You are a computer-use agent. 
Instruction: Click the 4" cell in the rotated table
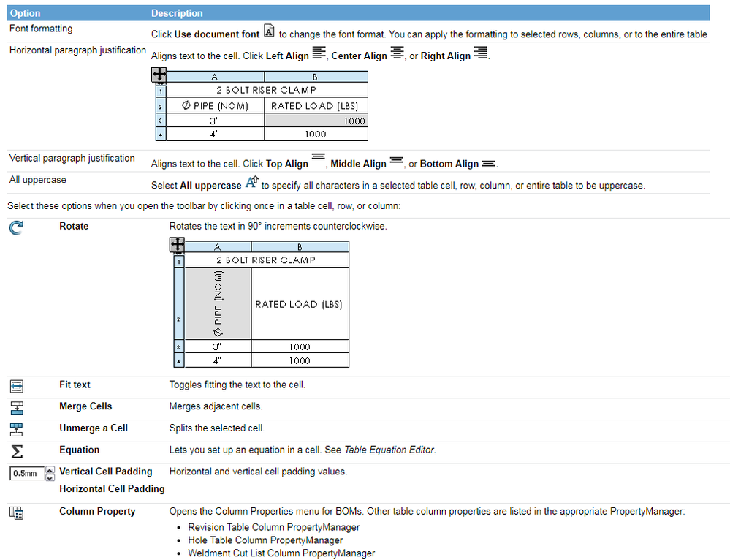(x=218, y=360)
